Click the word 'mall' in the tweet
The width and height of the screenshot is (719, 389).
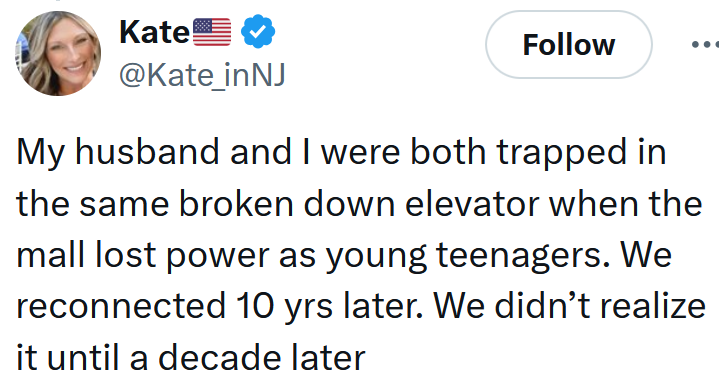50,255
